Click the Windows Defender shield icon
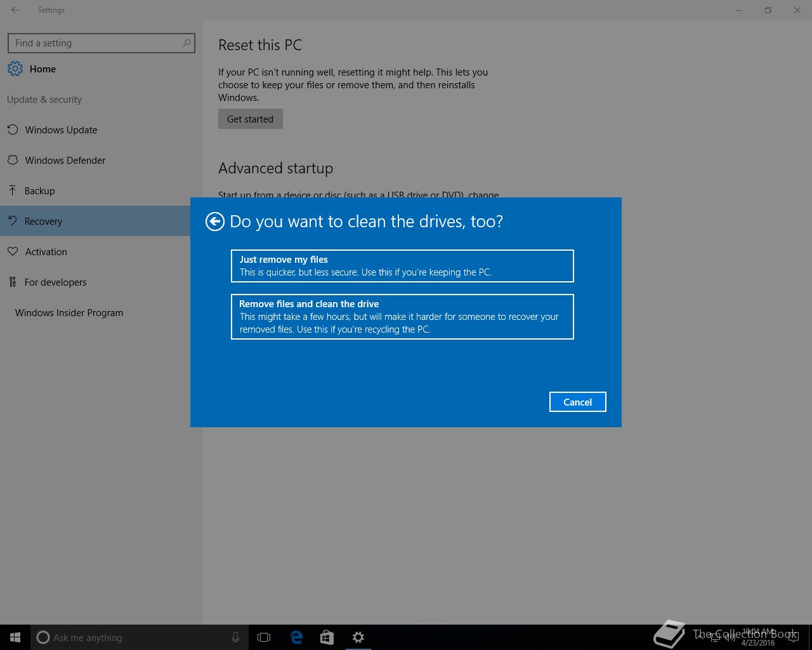This screenshot has height=650, width=812. pos(12,160)
